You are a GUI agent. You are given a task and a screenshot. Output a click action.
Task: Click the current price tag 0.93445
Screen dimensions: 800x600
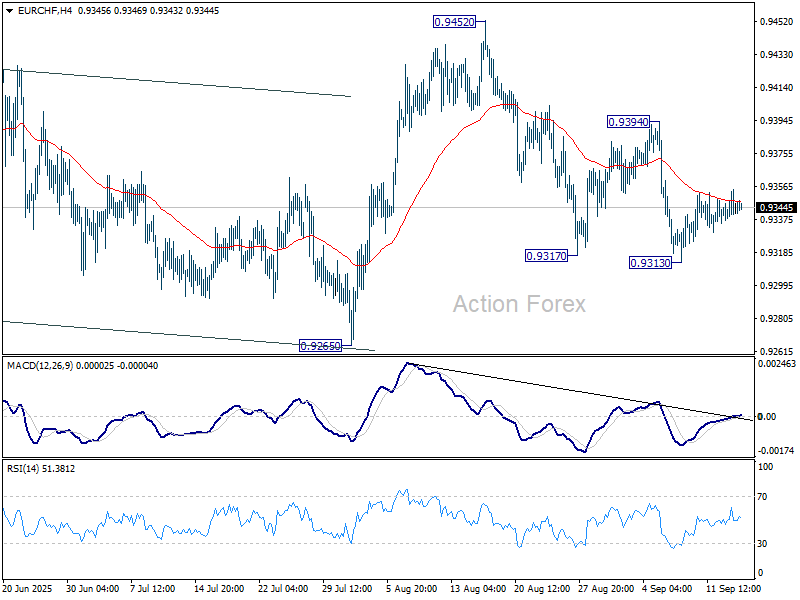777,208
